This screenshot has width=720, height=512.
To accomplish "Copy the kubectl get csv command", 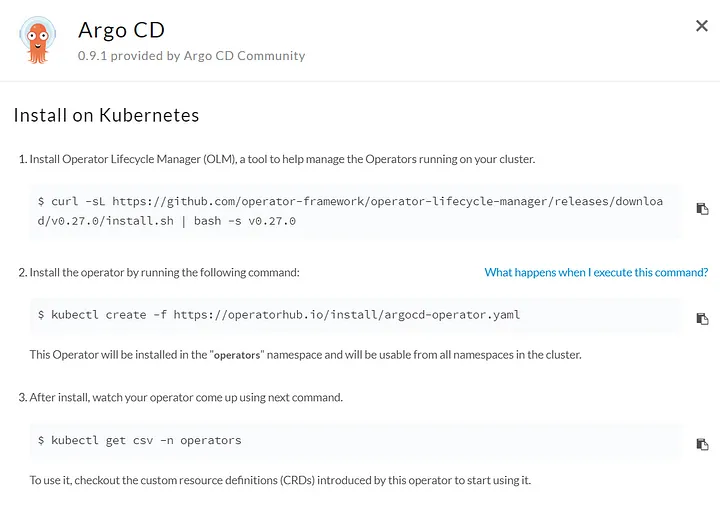I will click(x=702, y=444).
